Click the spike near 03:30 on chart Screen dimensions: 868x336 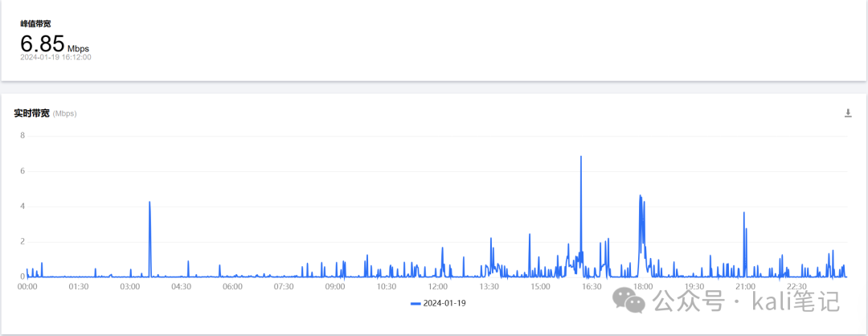(x=149, y=203)
